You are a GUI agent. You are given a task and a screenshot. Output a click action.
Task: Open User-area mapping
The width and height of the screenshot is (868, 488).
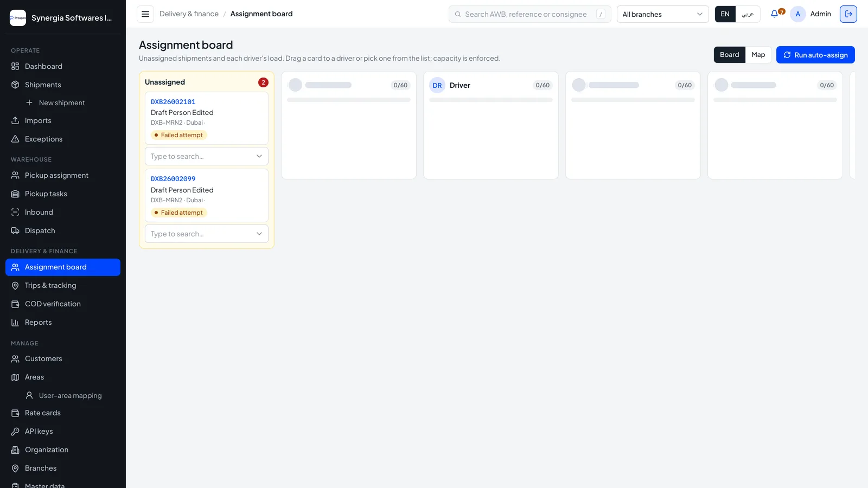pos(70,395)
